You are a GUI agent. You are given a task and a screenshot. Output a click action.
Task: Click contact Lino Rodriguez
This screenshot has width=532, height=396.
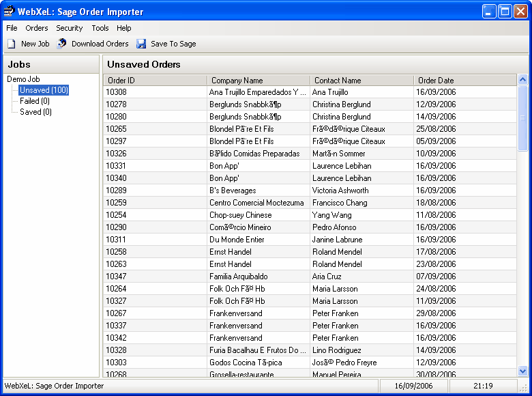click(x=336, y=350)
